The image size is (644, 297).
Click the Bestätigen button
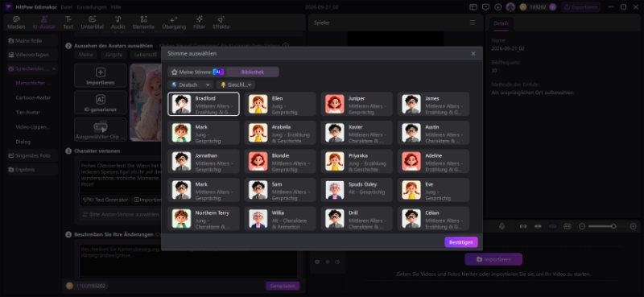[x=460, y=242]
